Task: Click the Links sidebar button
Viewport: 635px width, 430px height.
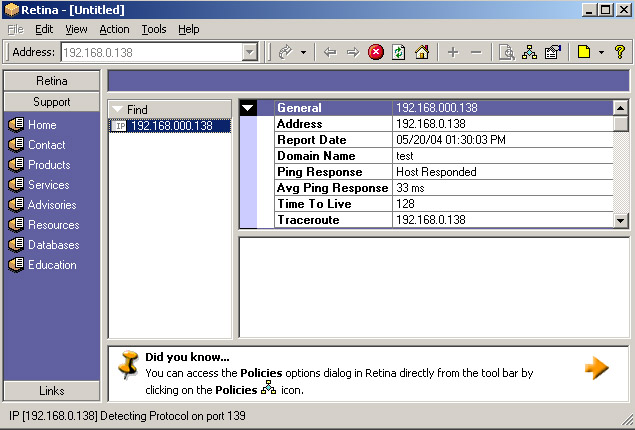Action: 51,391
